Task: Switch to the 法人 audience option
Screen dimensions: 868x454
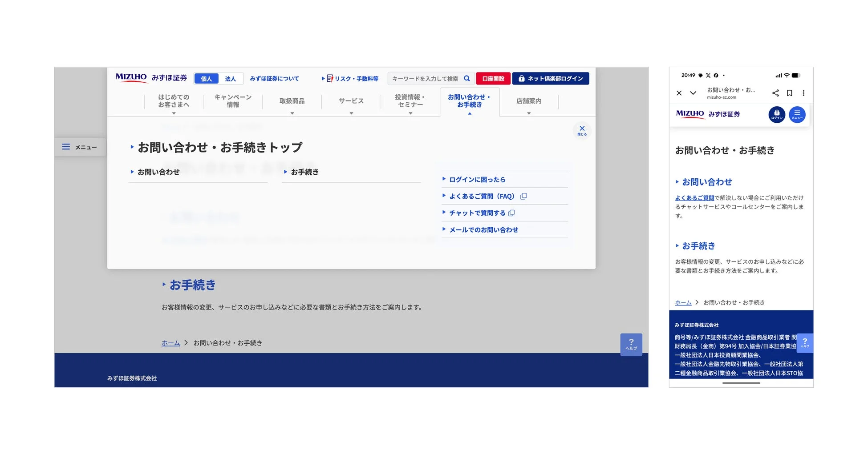Action: coord(231,78)
